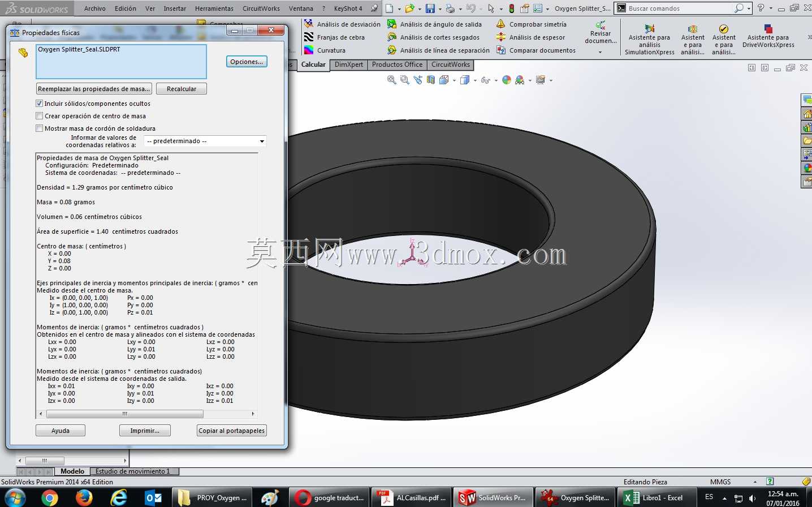Click edit appearance color sphere
The image size is (812, 507).
(x=507, y=80)
